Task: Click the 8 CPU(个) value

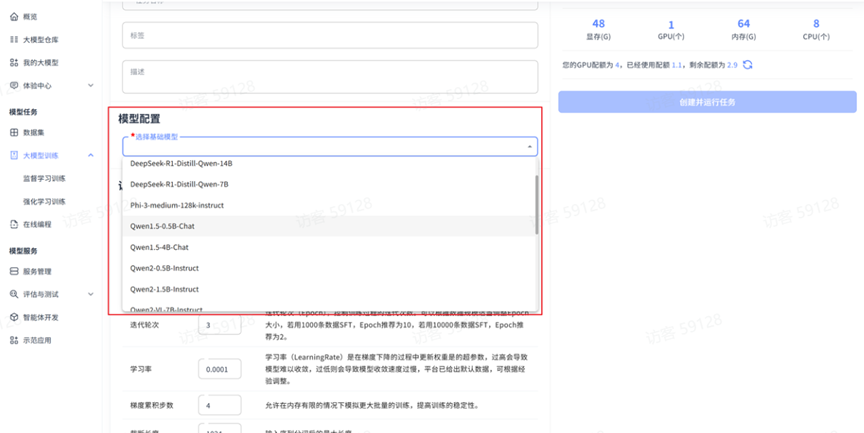Action: coord(816,24)
